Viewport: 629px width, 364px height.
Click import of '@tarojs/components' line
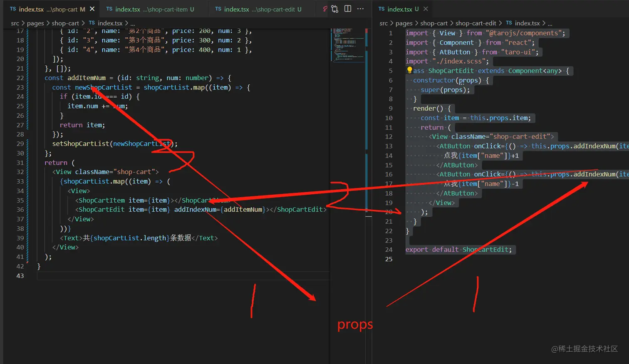click(x=485, y=33)
